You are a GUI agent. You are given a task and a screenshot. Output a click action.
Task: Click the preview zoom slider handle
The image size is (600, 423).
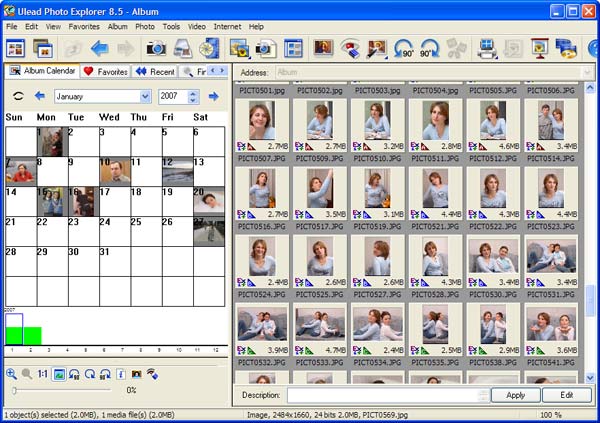click(14, 390)
